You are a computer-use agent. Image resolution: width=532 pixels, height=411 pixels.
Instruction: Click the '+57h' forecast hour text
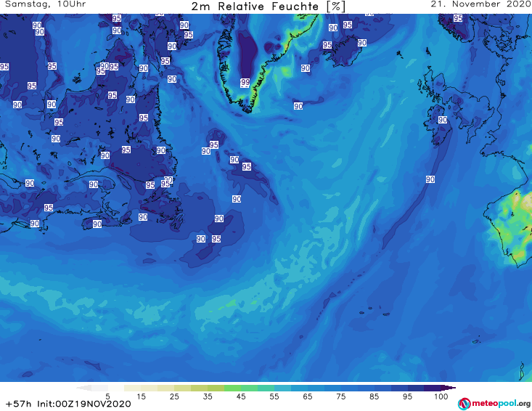[19, 404]
